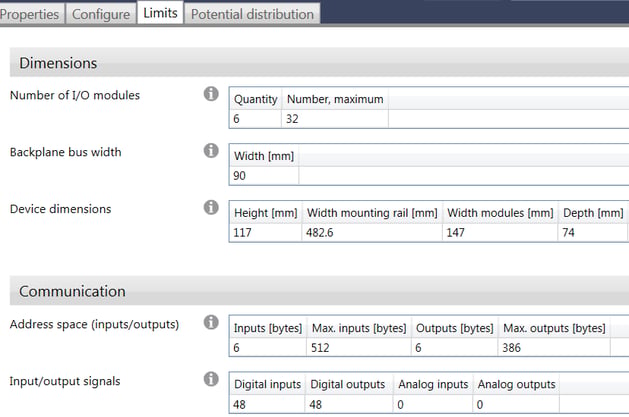Click Number, maximum column header

click(x=335, y=99)
